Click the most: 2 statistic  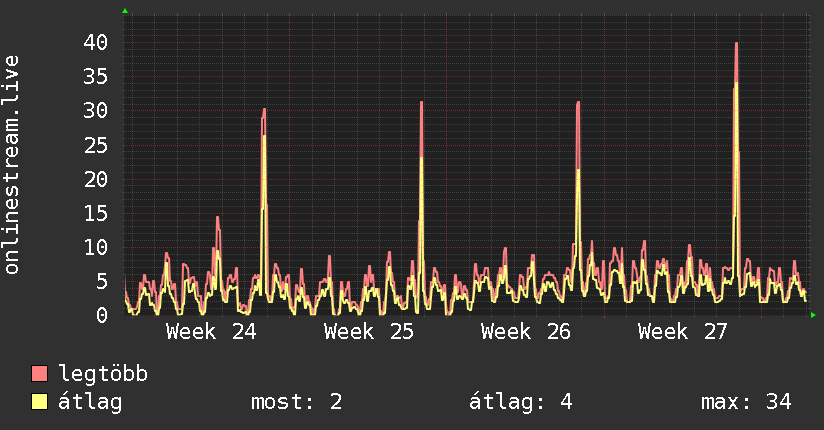click(x=297, y=402)
